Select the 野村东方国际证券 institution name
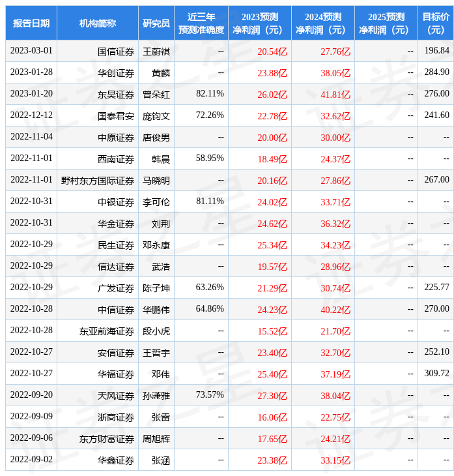 98,181
